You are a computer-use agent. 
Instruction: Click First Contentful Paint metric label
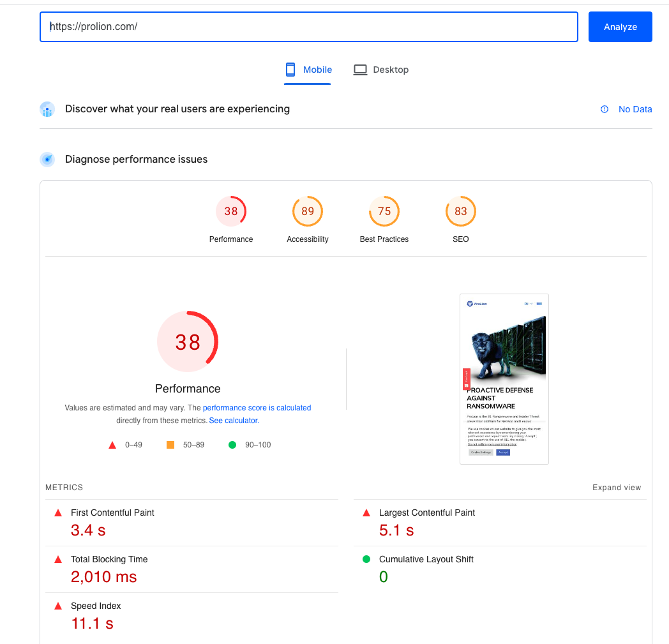112,513
